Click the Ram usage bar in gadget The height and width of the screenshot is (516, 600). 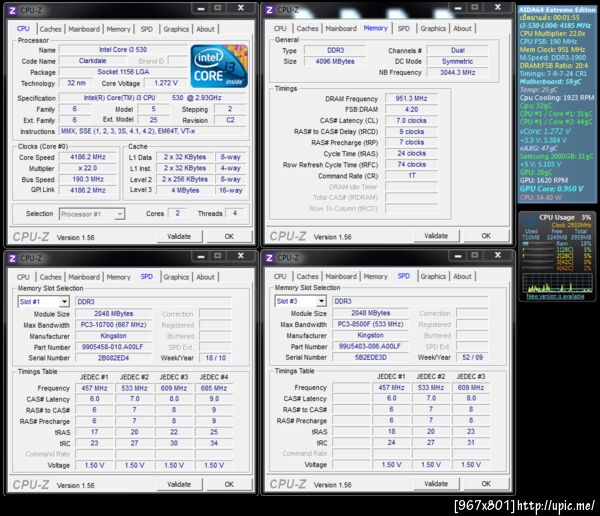[538, 243]
